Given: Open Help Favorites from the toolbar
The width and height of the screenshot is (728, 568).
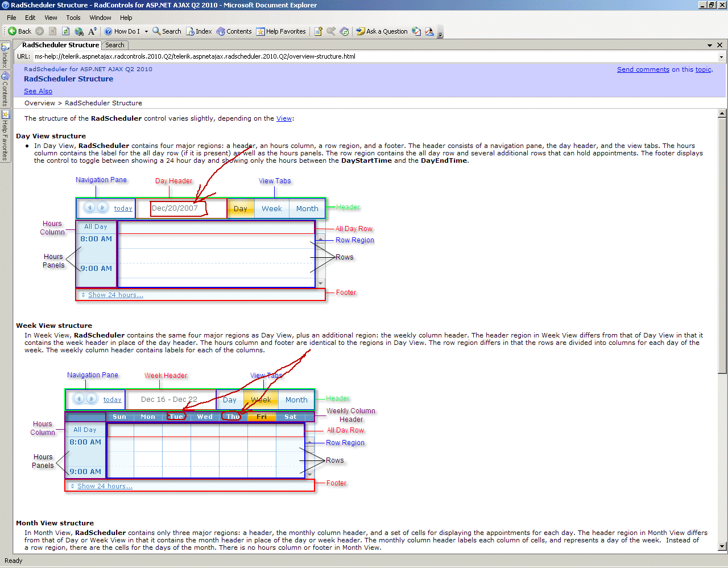Looking at the screenshot, I should pyautogui.click(x=281, y=31).
